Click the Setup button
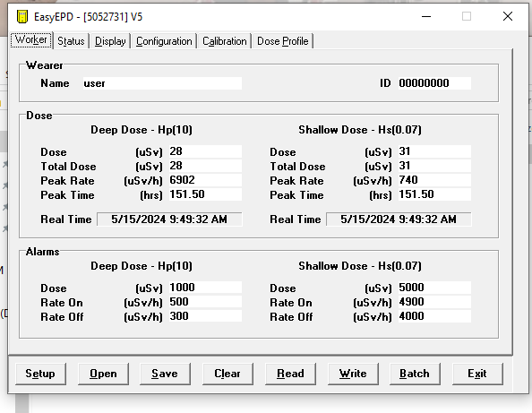 [40, 374]
